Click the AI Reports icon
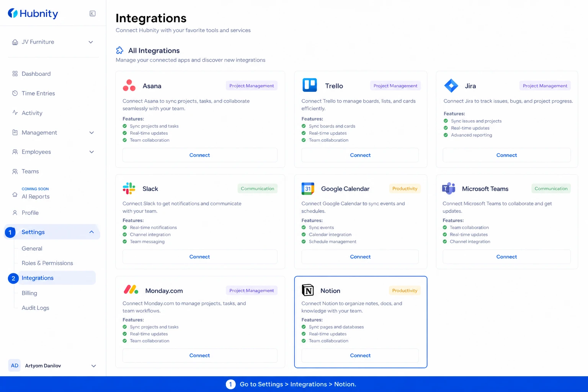The image size is (588, 392). (x=15, y=194)
